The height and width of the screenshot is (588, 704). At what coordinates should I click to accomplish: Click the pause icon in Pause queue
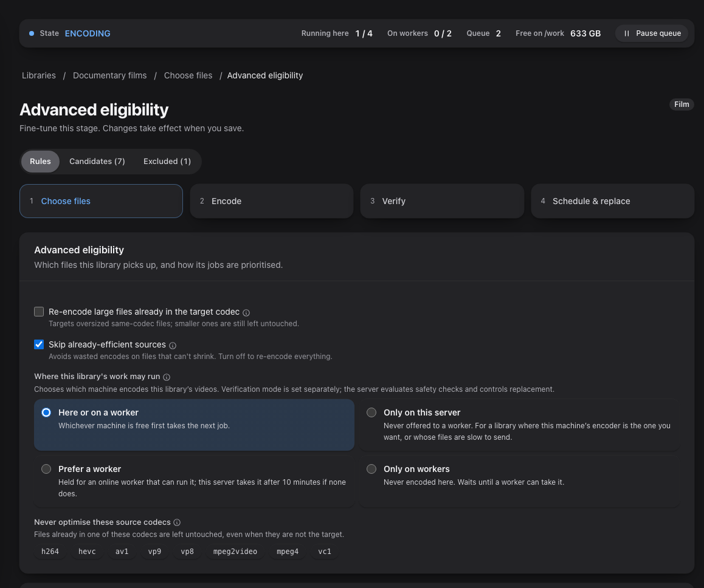click(x=626, y=33)
